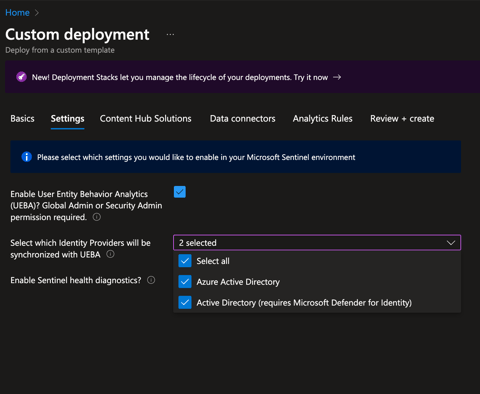The width and height of the screenshot is (480, 394).
Task: Open the ellipsis menu next to Custom deployment
Action: click(x=170, y=35)
